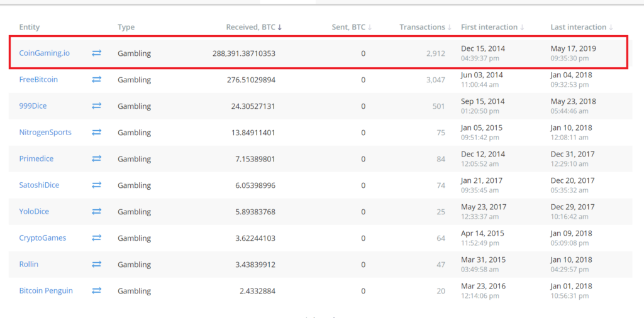Viewport: 644px width, 318px height.
Task: Click first interaction date Mar 23, 2016
Action: tap(484, 286)
